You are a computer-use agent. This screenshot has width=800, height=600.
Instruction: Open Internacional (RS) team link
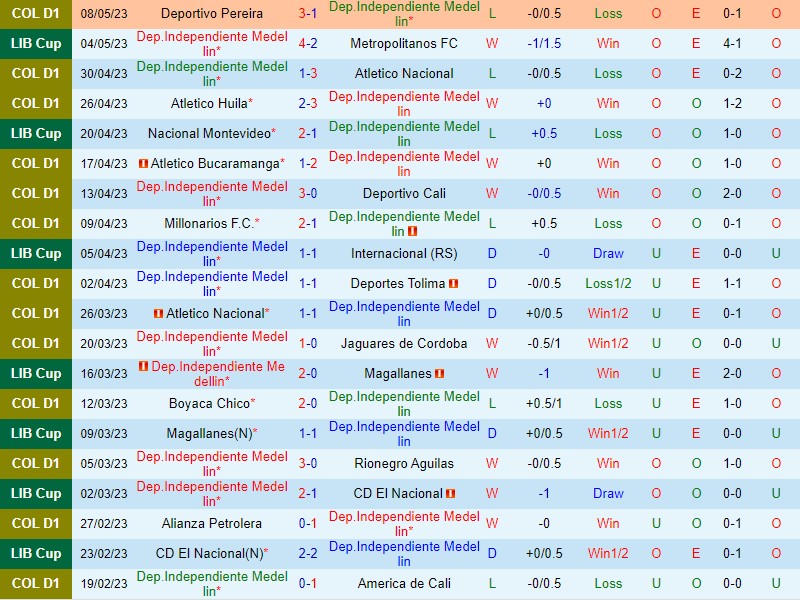point(404,254)
